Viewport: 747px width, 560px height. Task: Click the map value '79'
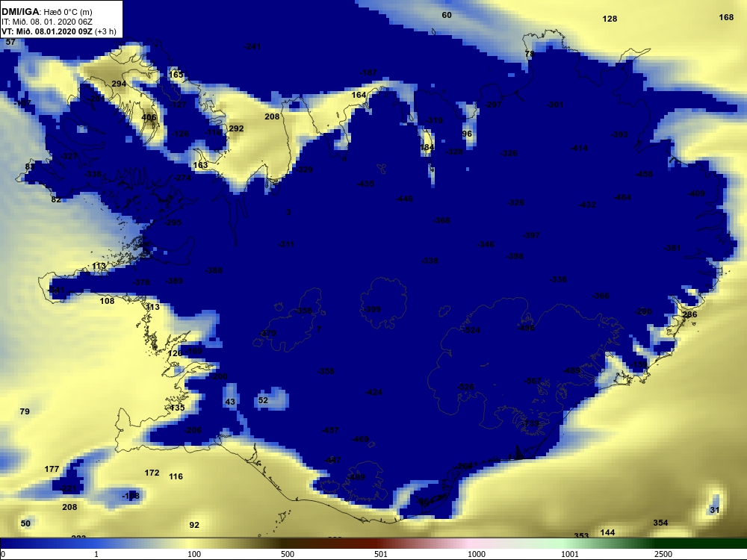coord(25,411)
